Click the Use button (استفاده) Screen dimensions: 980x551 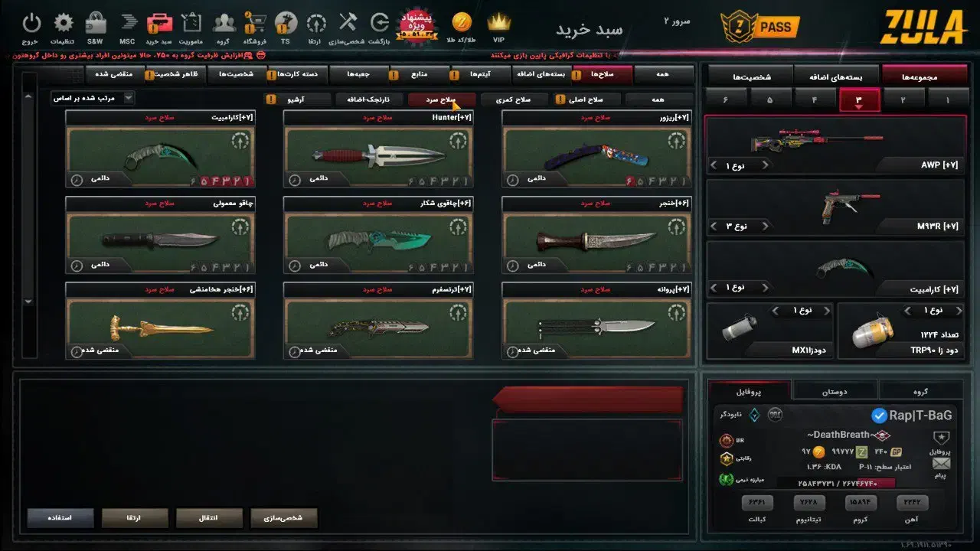[60, 518]
